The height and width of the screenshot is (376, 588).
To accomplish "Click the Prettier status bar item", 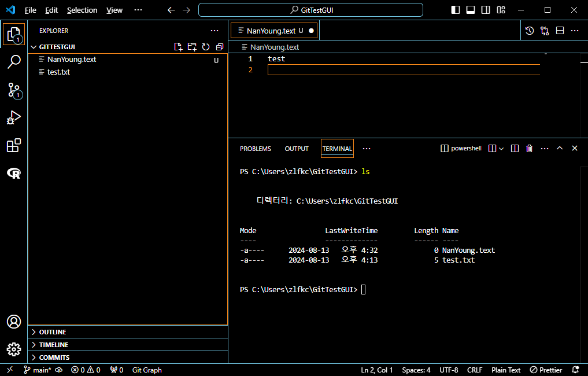I will click(546, 370).
